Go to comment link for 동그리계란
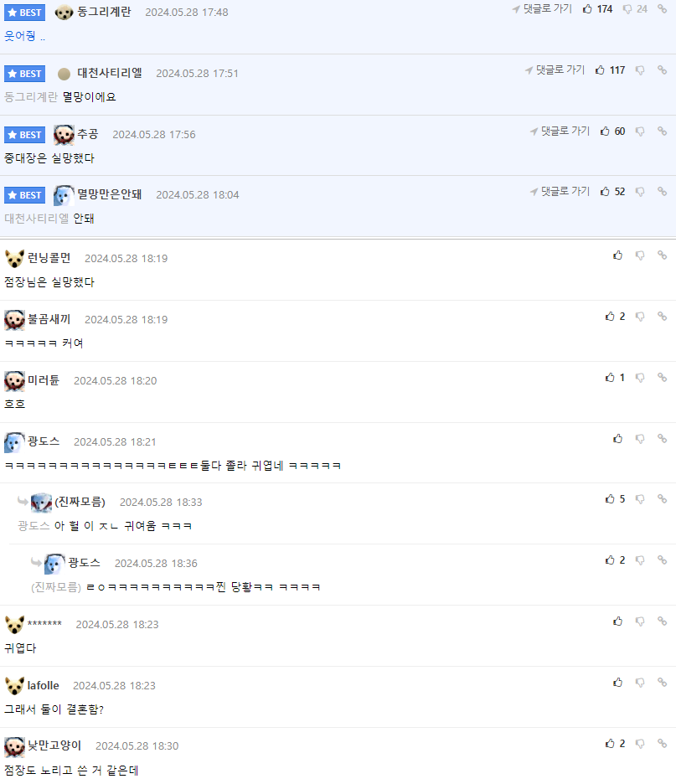 click(x=542, y=9)
